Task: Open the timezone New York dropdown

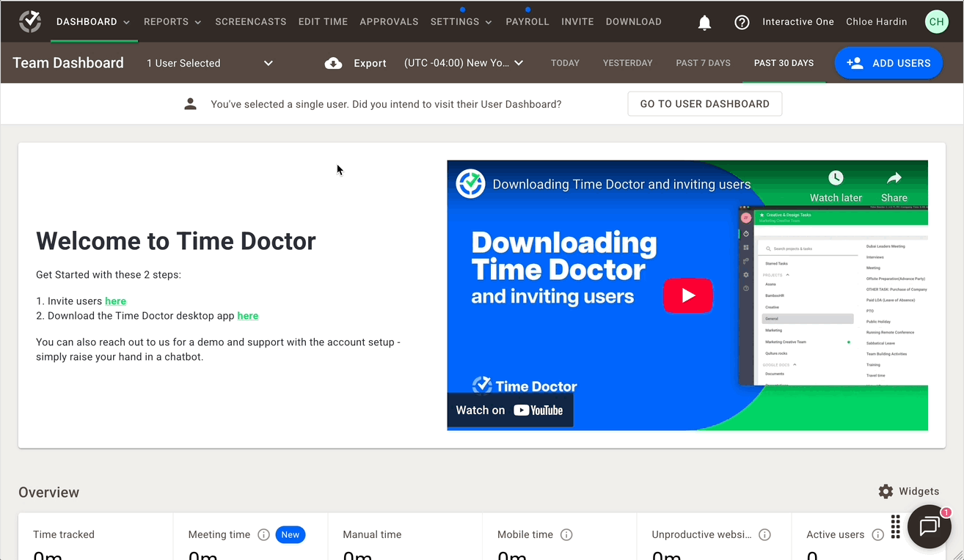Action: (x=464, y=63)
